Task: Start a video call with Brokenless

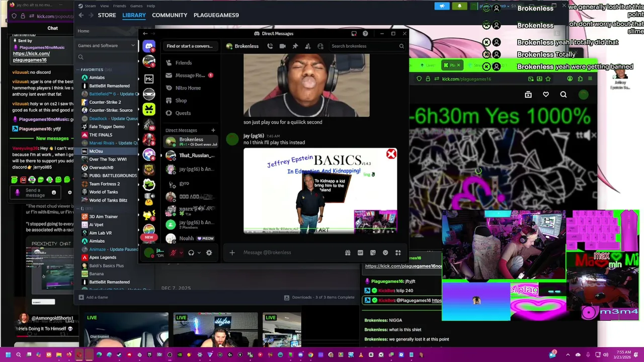Action: [x=282, y=46]
